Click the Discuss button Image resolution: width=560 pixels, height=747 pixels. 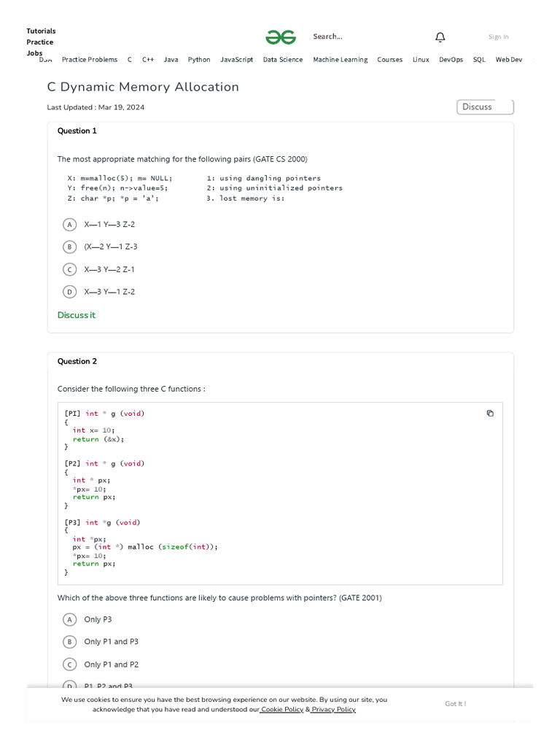[485, 107]
